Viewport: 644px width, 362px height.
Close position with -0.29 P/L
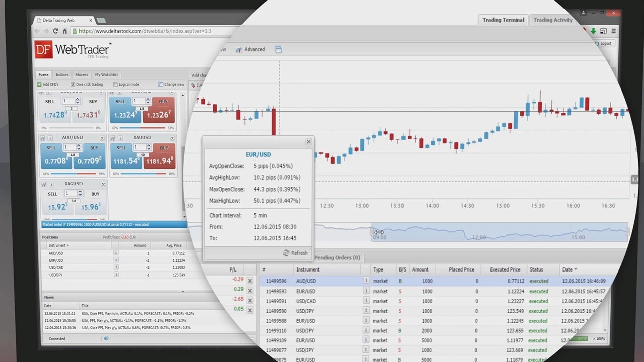[250, 281]
